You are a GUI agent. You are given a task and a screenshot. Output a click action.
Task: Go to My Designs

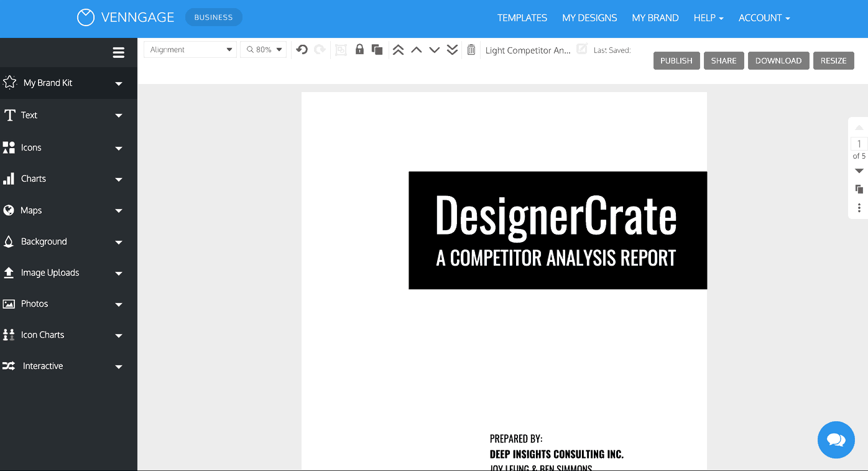point(589,18)
